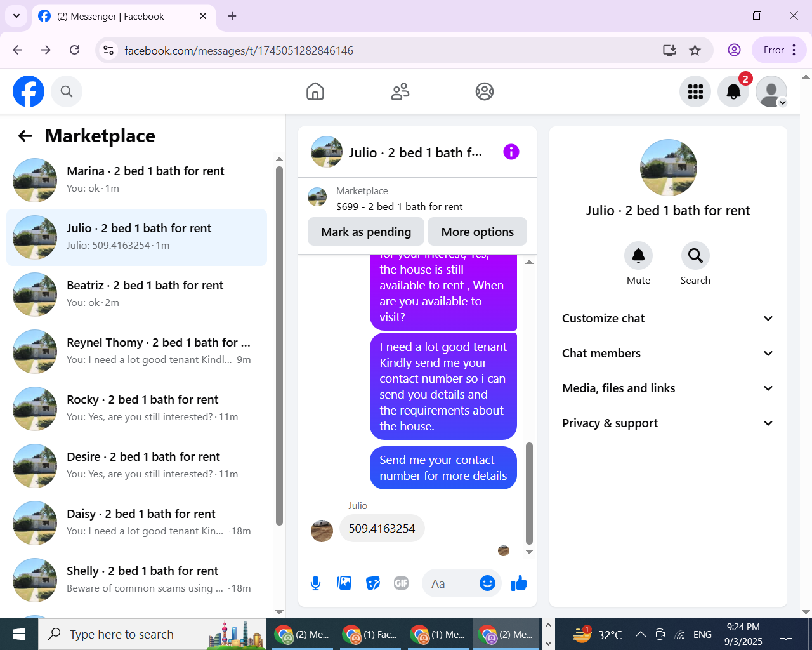The width and height of the screenshot is (812, 650).
Task: Open Beatriz's rental conversation
Action: point(136,295)
